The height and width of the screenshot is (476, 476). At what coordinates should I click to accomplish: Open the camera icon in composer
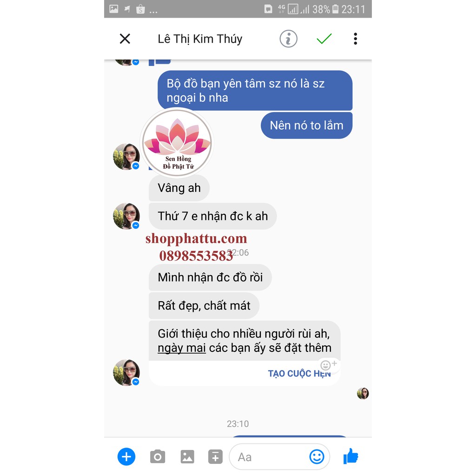[x=158, y=456]
